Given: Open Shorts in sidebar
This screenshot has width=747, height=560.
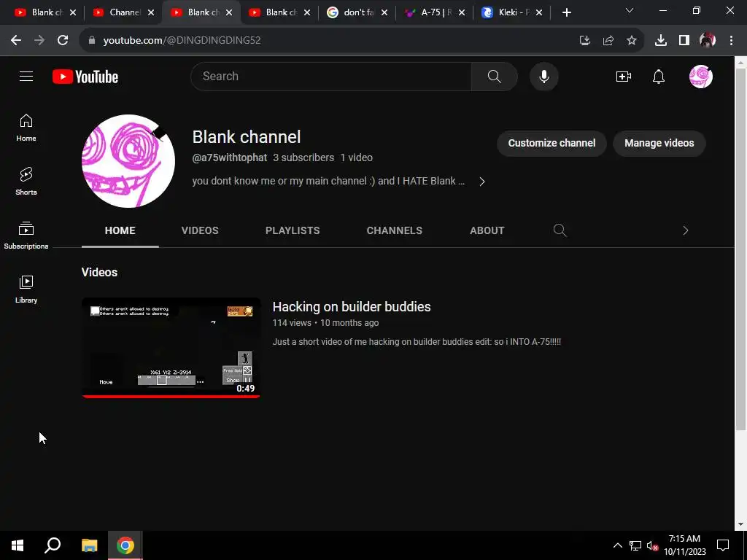Looking at the screenshot, I should pos(26,182).
